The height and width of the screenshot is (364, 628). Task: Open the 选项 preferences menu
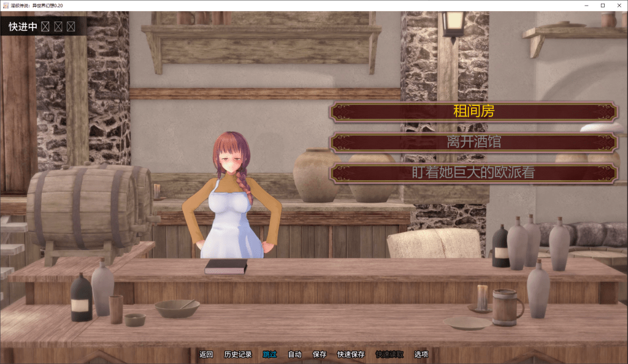click(x=421, y=354)
